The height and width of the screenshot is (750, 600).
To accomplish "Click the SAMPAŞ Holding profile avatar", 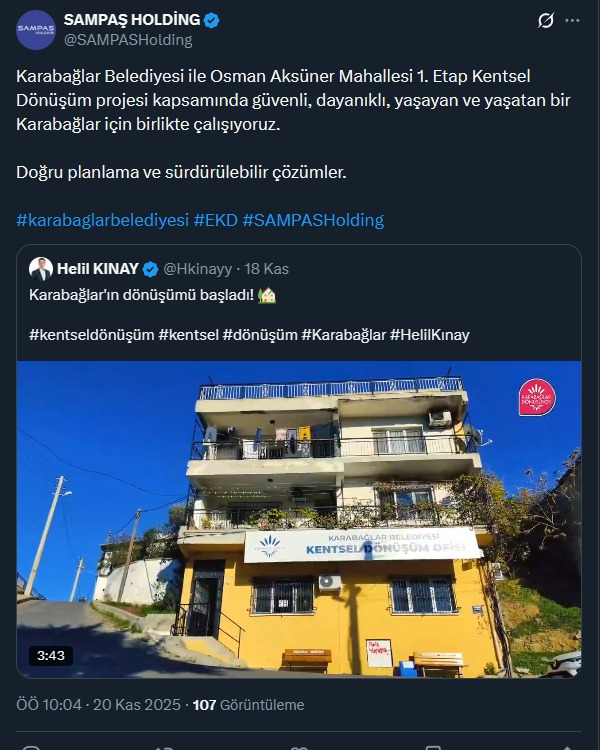I will coord(36,30).
